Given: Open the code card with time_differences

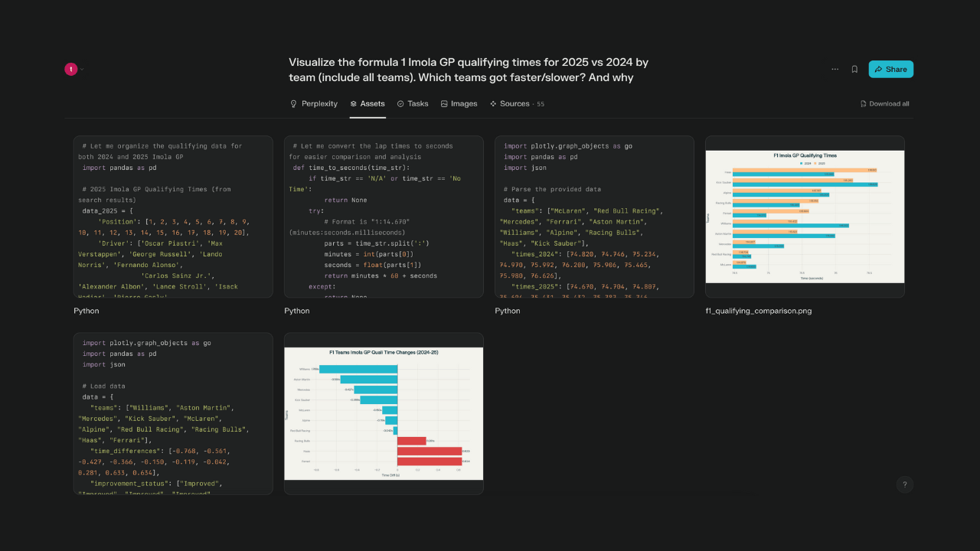Looking at the screenshot, I should (x=173, y=413).
